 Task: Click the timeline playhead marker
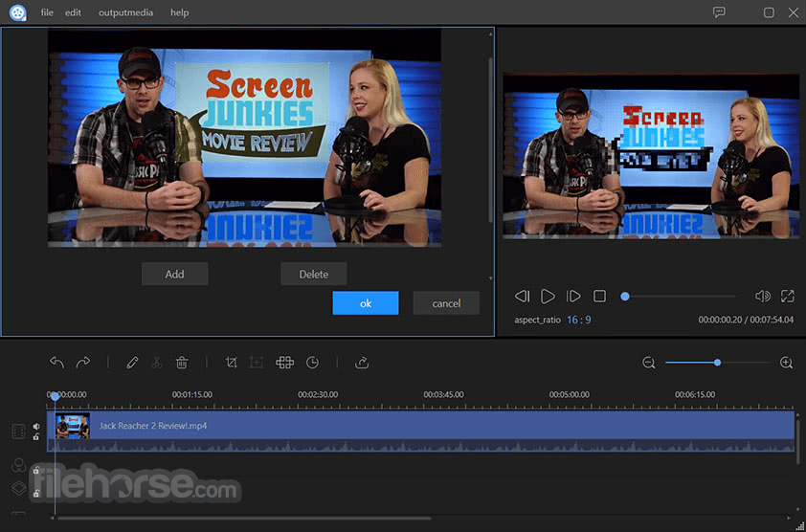[x=55, y=396]
